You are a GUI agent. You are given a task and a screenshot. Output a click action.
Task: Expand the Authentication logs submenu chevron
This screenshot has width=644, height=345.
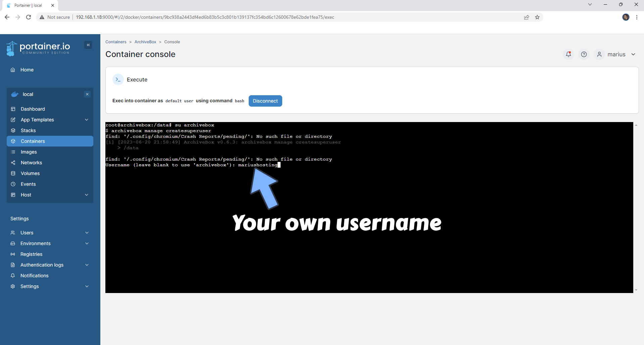(87, 265)
